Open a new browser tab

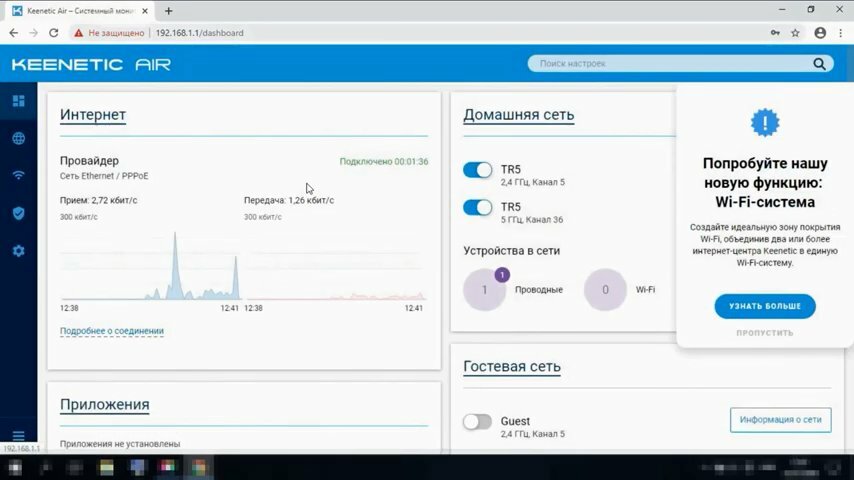168,11
